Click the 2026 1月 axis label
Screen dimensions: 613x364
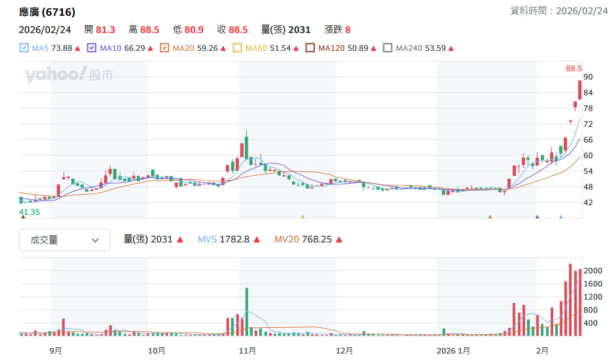pos(453,351)
